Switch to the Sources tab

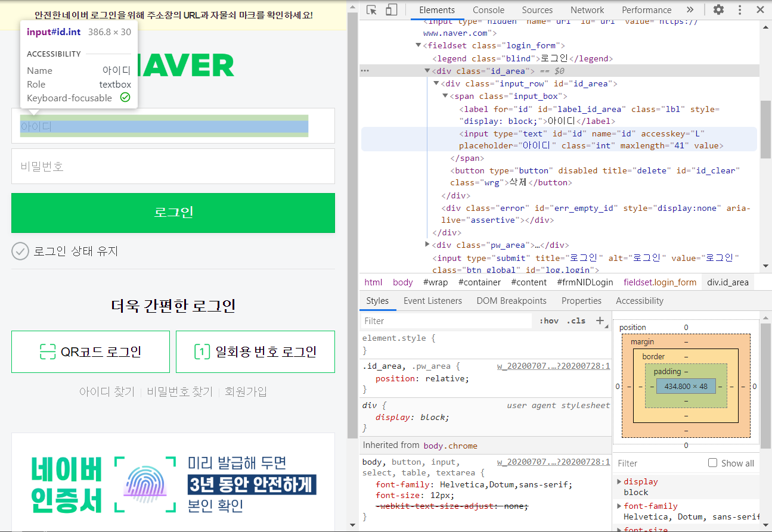[537, 10]
